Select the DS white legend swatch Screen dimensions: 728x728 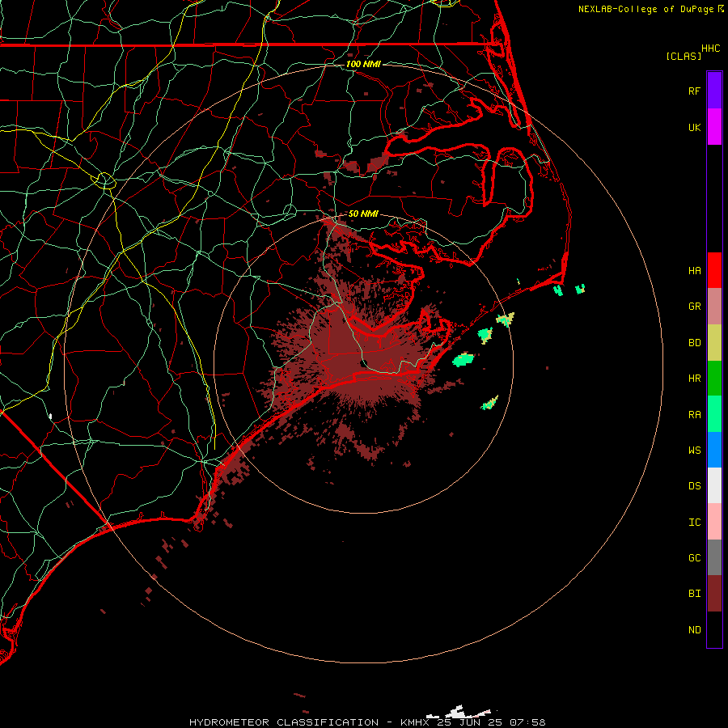pos(714,485)
